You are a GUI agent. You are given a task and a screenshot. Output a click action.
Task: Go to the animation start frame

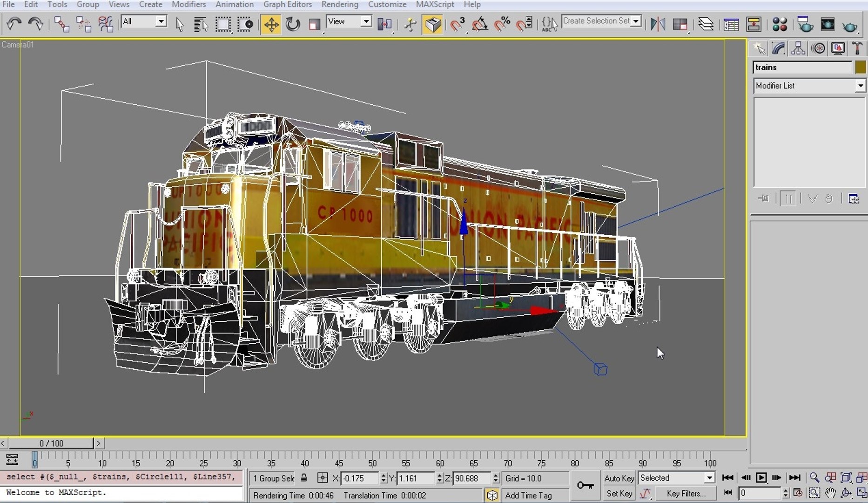tap(727, 478)
